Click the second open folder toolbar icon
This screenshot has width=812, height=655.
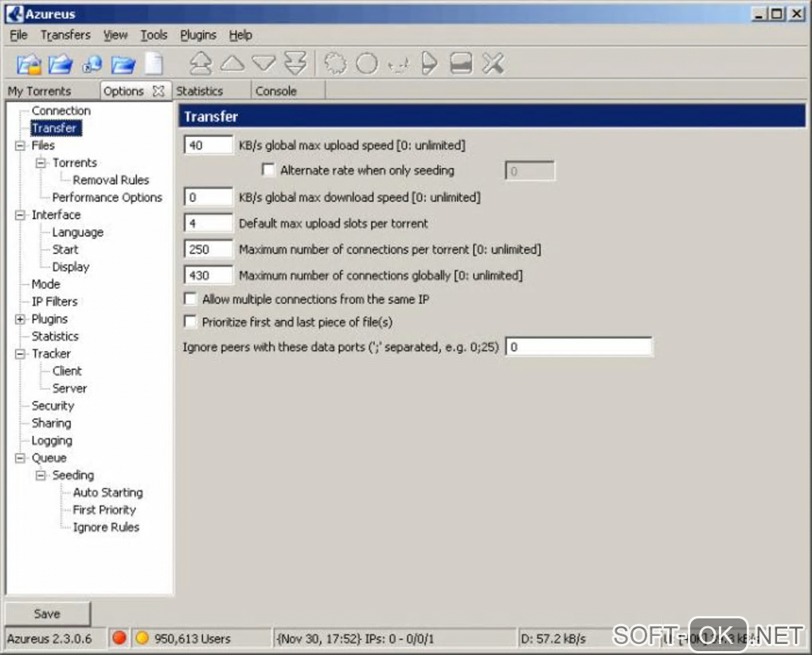tap(61, 64)
